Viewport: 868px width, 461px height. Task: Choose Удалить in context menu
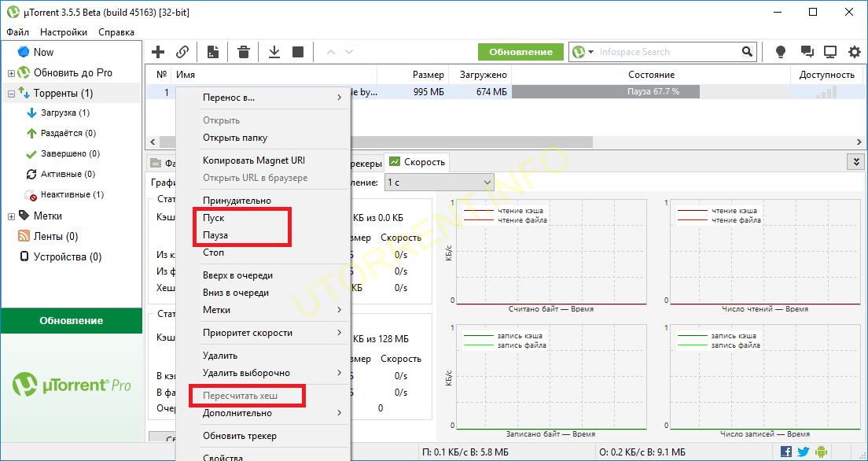point(263,356)
